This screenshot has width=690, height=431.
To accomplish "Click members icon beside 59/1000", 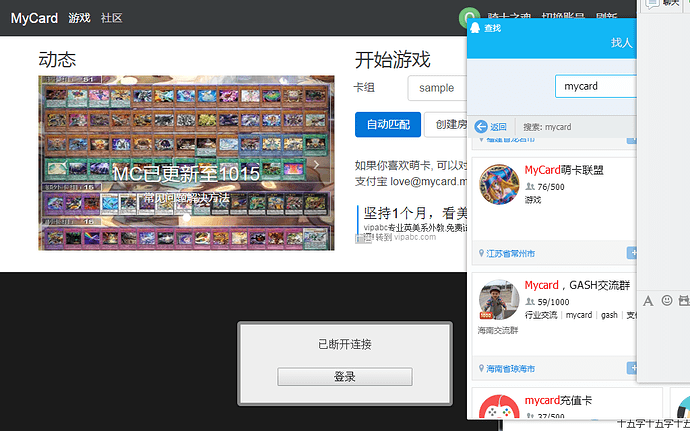I will point(530,302).
